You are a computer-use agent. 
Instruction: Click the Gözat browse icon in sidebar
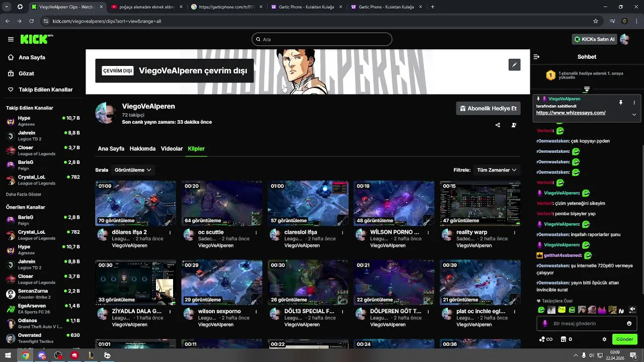(x=11, y=73)
